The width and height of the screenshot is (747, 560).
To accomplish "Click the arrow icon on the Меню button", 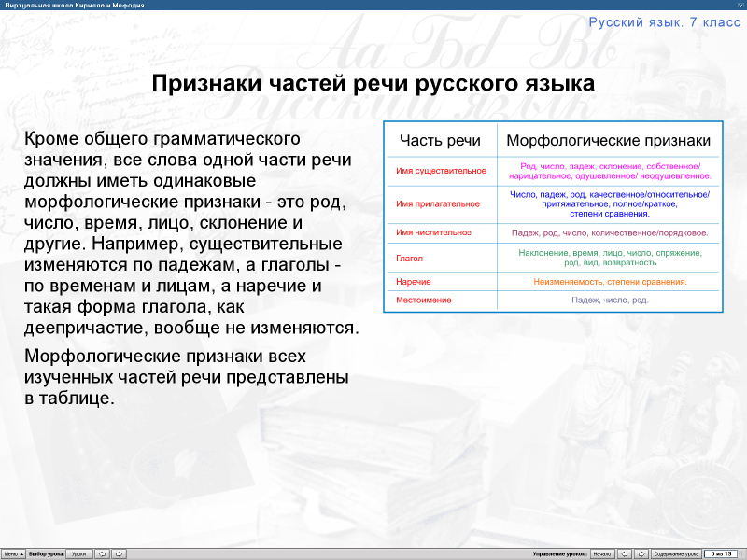I will (23, 553).
